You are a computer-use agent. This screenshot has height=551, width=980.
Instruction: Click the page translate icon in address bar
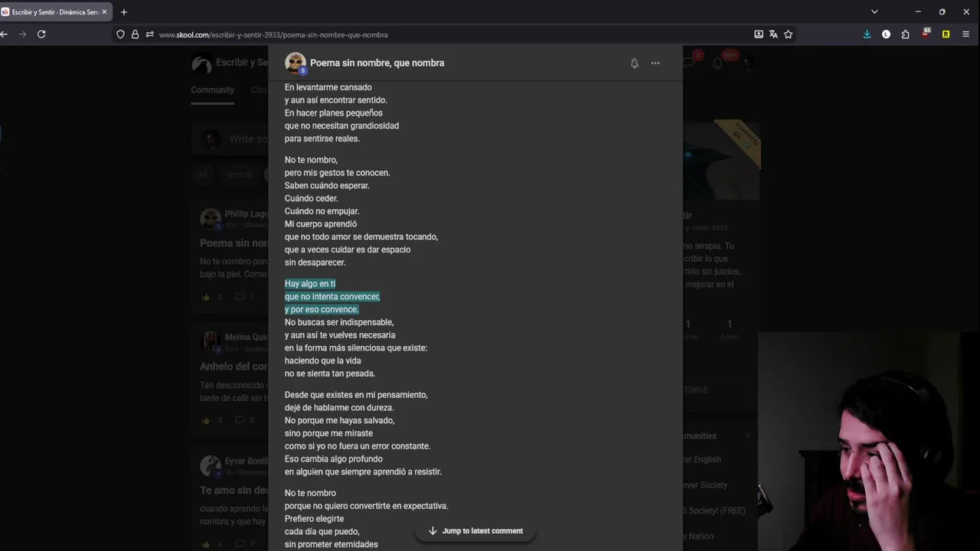click(x=773, y=34)
